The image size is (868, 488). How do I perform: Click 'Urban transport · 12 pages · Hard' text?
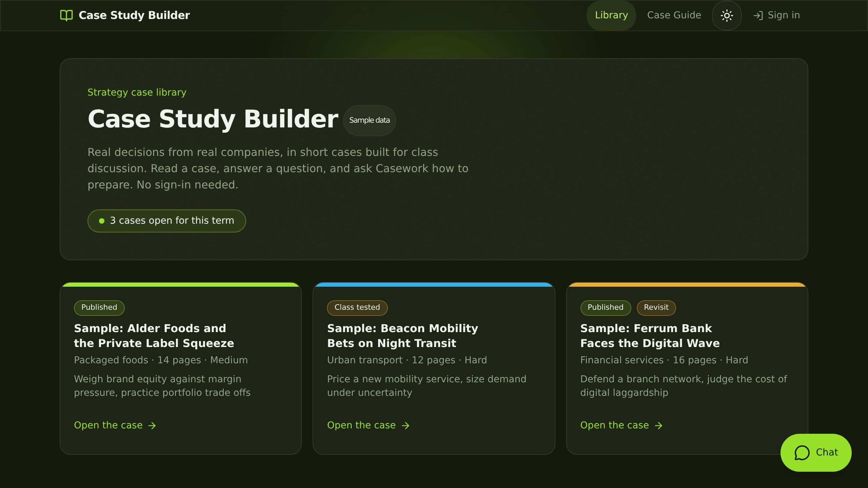pos(407,360)
